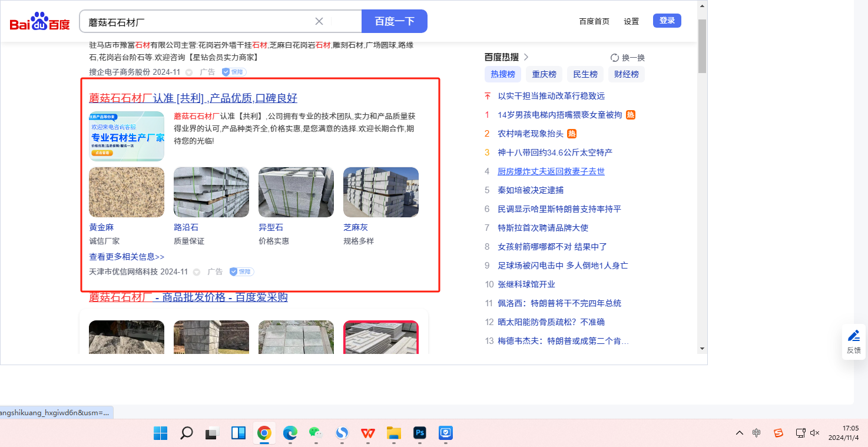Open hot search 厨房爆炸丈夫返回救妻子去世
The height and width of the screenshot is (447, 868).
[x=551, y=171]
